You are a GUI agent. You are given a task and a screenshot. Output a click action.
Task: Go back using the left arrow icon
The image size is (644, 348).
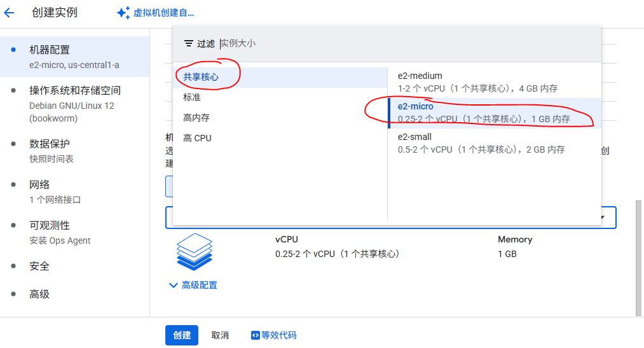point(9,13)
